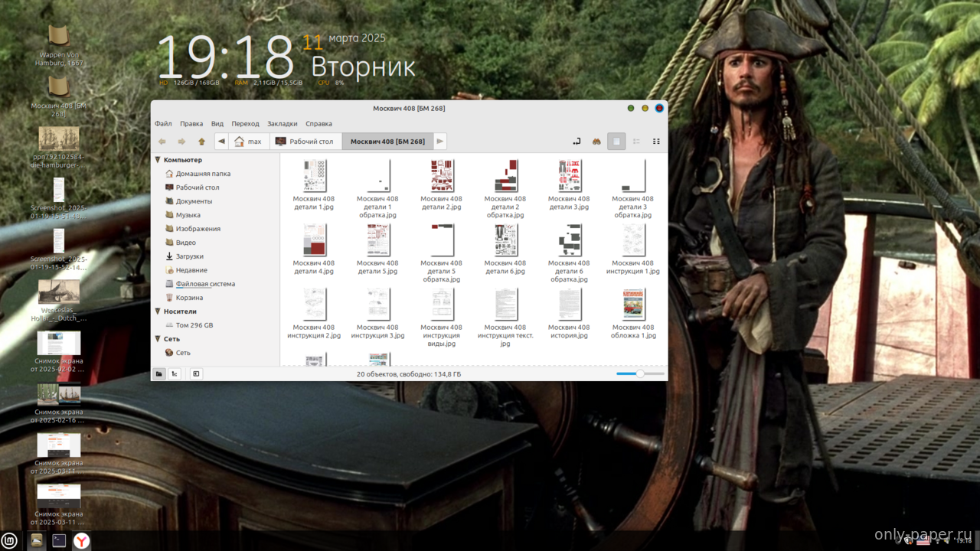This screenshot has height=551, width=980.
Task: Select file Москвич 408 инструкция 1.jpg
Action: (632, 249)
